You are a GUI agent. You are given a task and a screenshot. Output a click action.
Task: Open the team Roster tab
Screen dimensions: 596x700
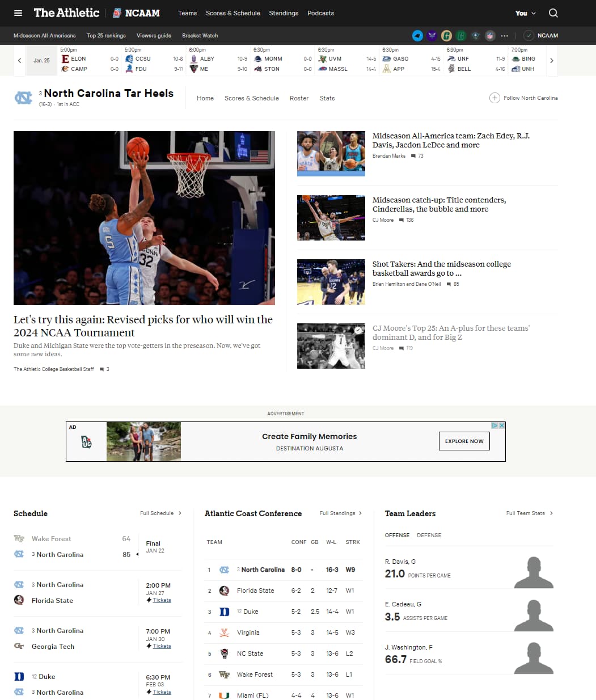tap(299, 98)
